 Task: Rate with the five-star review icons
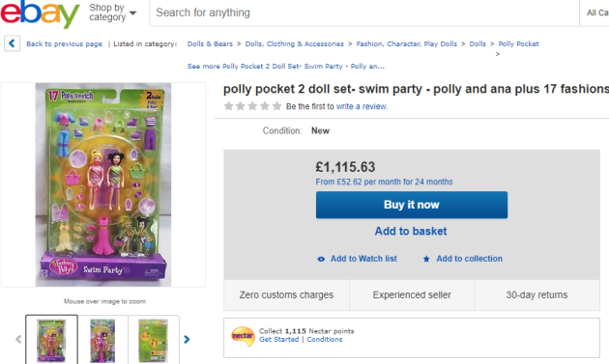coord(252,106)
